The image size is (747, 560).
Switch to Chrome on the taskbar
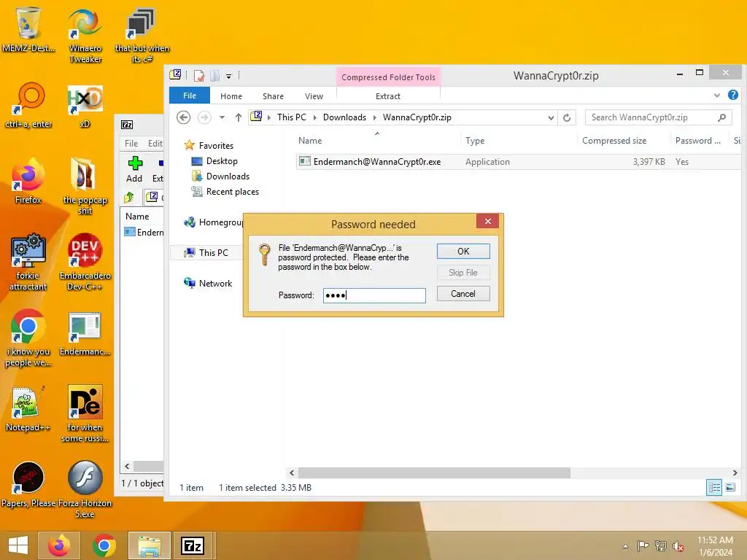(104, 545)
